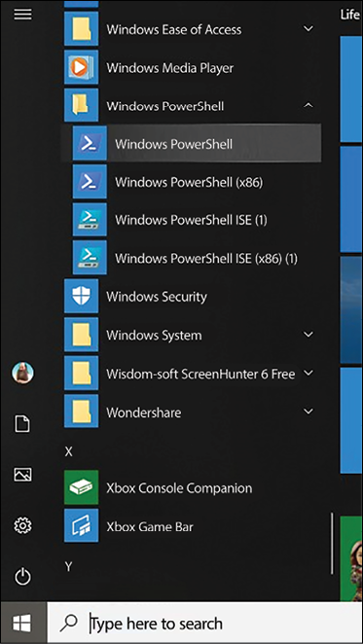Click the Windows Ease of Access folder icon
The width and height of the screenshot is (363, 644).
tap(82, 29)
